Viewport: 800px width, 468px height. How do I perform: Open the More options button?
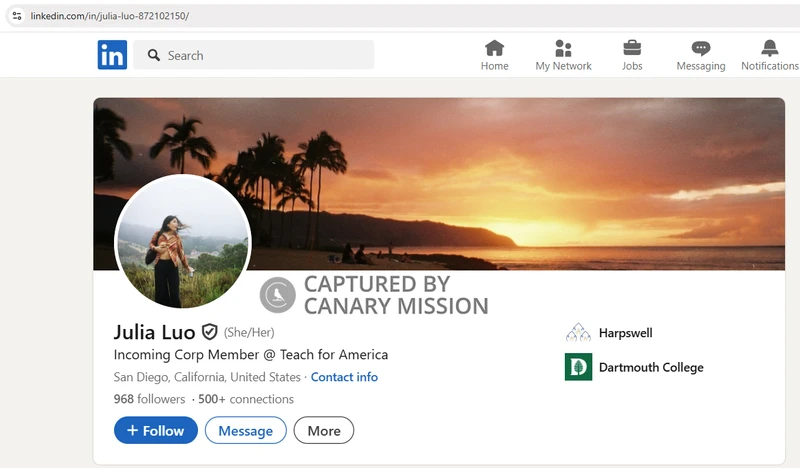click(x=324, y=430)
